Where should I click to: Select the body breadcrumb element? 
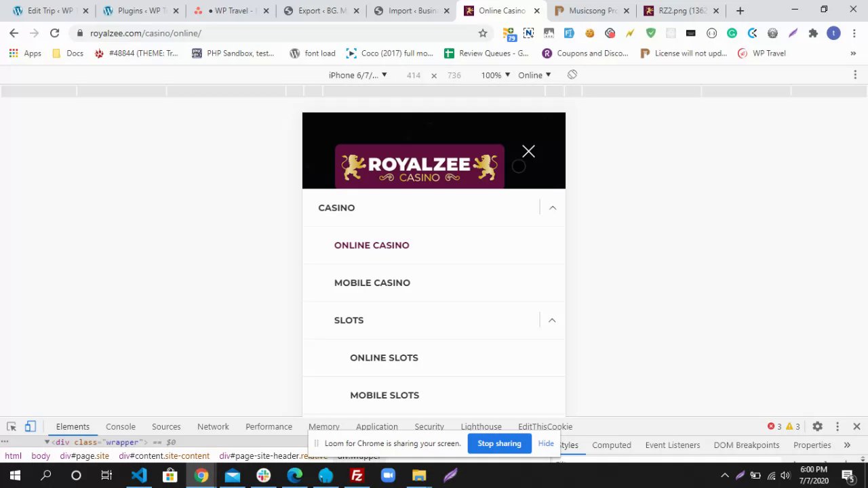41,456
